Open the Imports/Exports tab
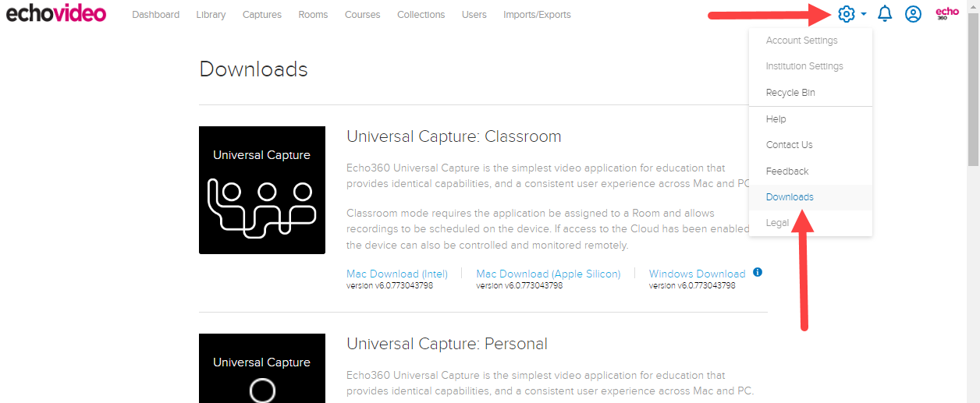This screenshot has height=403, width=980. (x=537, y=15)
